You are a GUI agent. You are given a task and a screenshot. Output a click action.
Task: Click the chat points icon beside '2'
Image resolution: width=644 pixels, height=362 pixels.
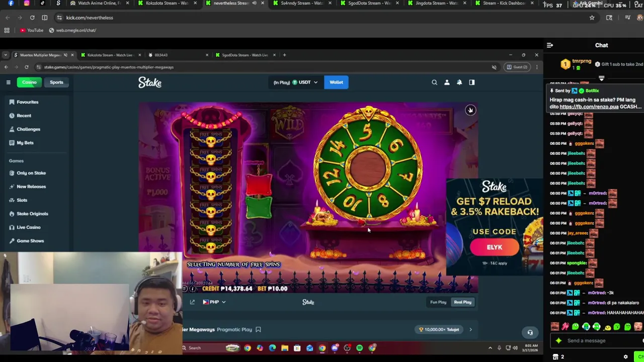click(555, 357)
